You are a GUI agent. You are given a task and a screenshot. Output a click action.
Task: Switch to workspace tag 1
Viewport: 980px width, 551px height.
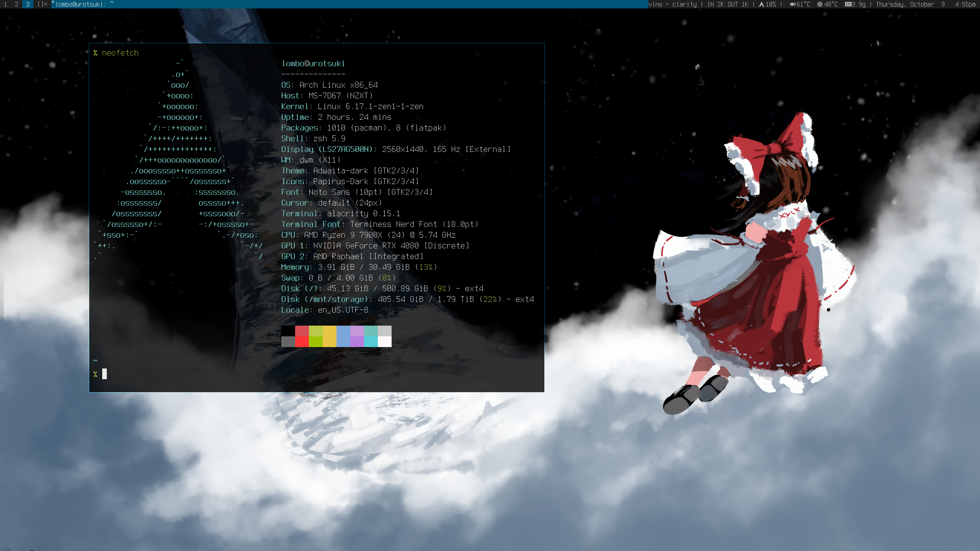[5, 4]
